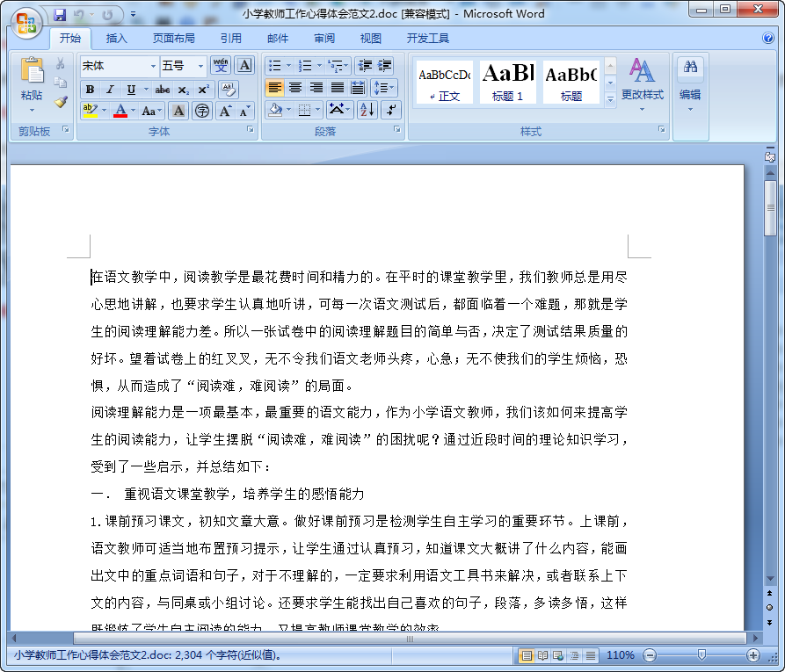Switch to the 插入 tab

click(116, 39)
